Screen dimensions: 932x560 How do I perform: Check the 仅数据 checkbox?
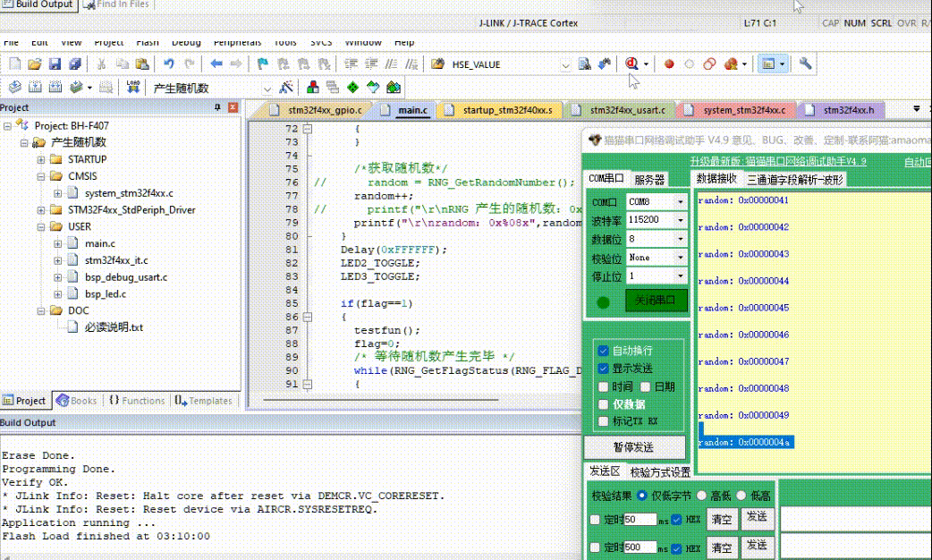604,404
